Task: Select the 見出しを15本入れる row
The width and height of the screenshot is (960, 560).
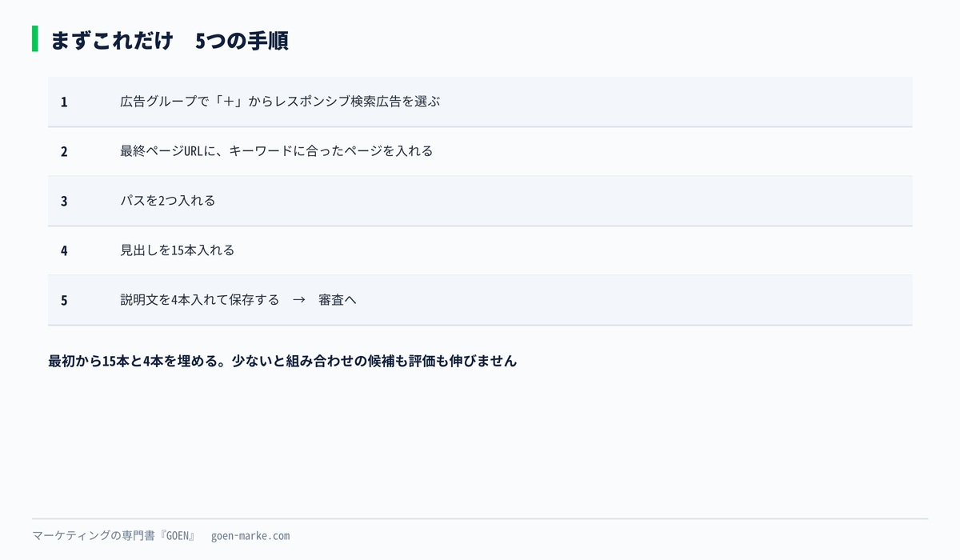Action: pyautogui.click(x=480, y=250)
